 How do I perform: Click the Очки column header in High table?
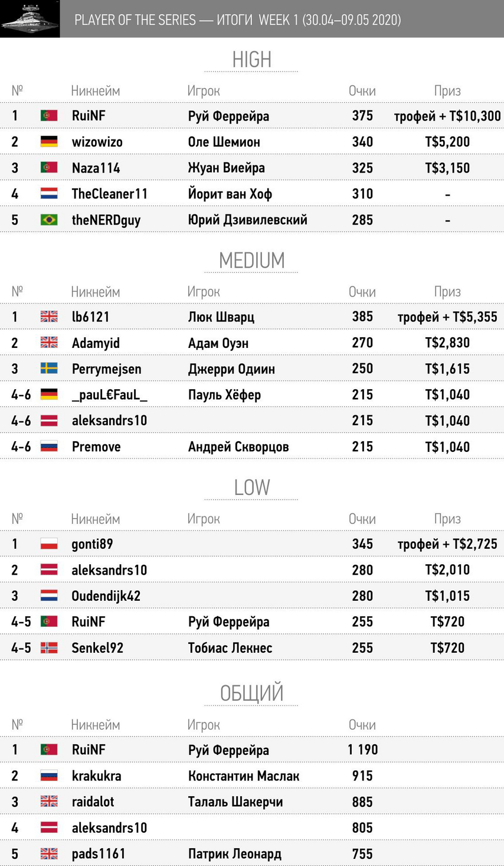point(362,91)
